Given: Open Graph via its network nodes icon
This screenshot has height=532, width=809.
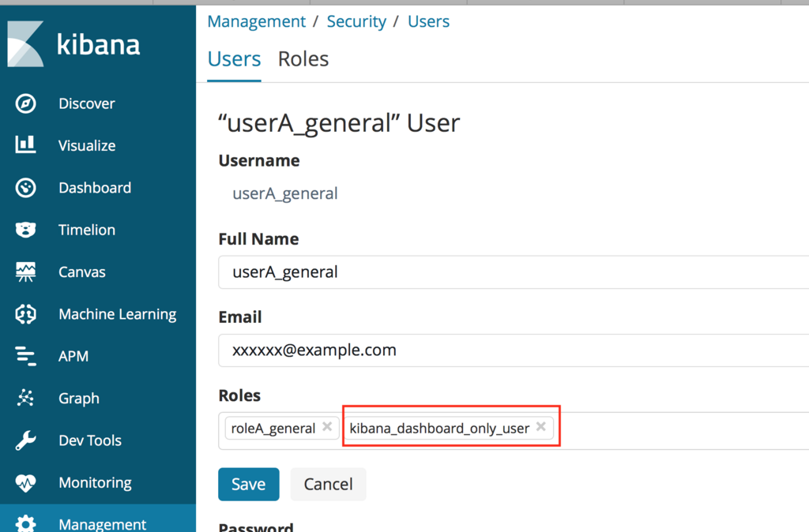Looking at the screenshot, I should (x=25, y=398).
